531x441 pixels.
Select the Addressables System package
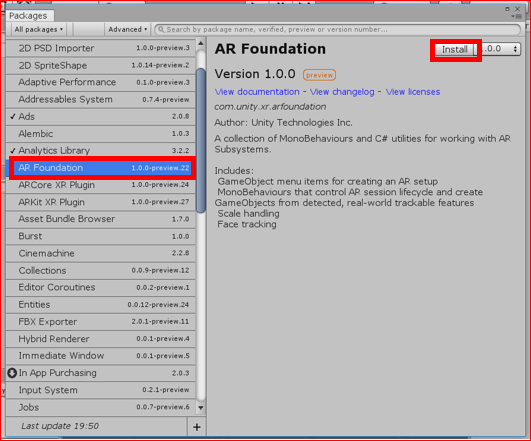point(101,100)
